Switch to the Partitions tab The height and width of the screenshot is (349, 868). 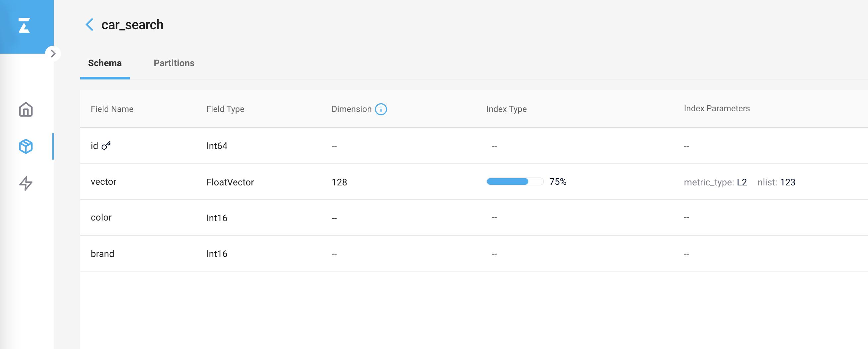[x=174, y=63]
